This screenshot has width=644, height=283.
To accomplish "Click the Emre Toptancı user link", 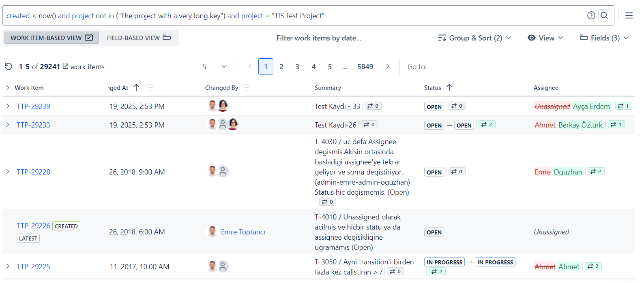I will [243, 232].
